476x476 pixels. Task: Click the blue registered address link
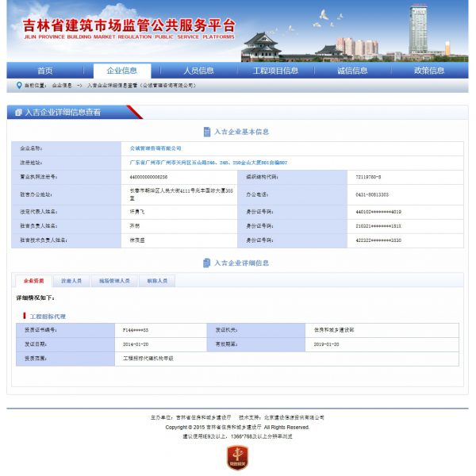208,163
